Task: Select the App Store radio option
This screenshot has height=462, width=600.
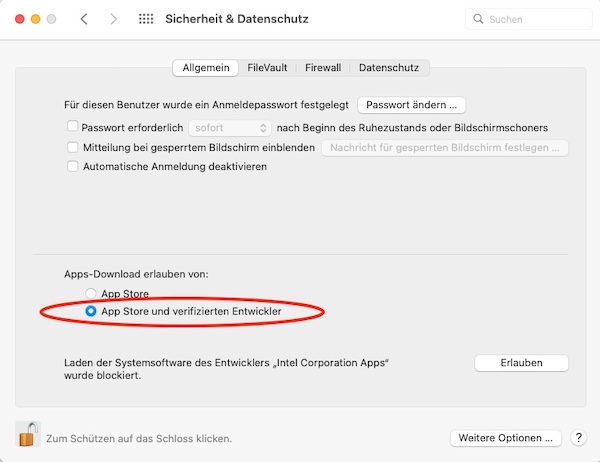Action: [x=91, y=294]
